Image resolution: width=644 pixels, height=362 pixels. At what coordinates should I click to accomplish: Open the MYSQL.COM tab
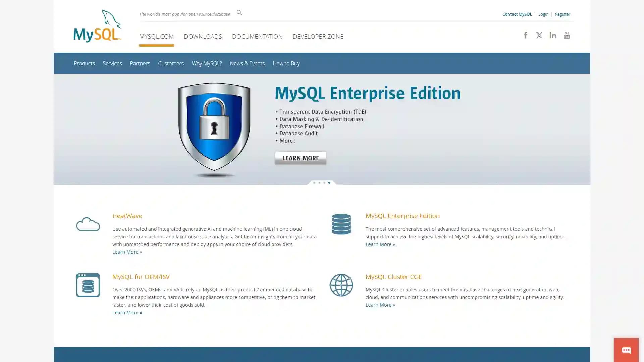[x=156, y=36]
